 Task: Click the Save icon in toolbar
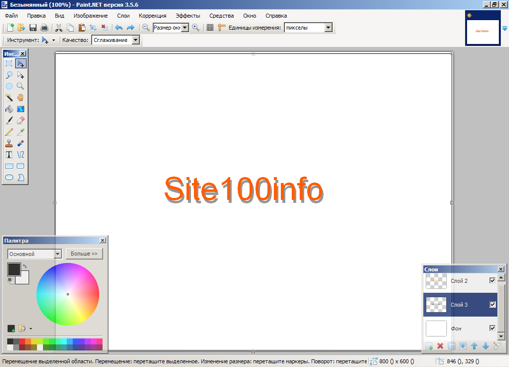33,28
